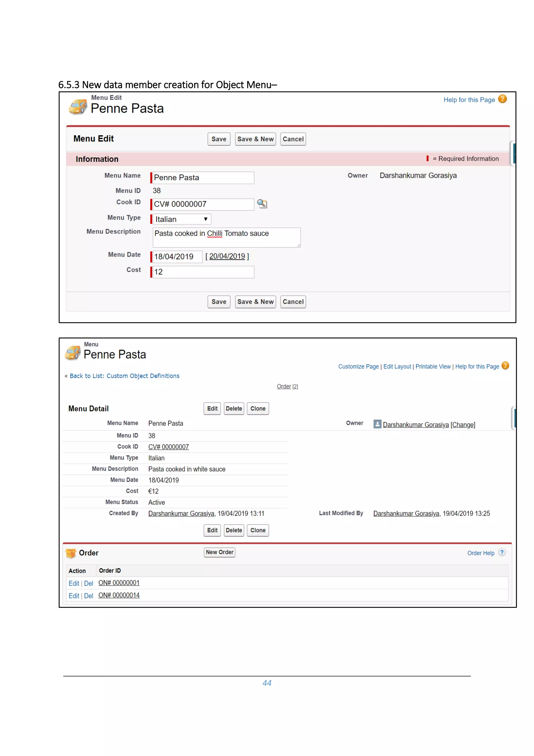Open the Menu Type dropdown showing Italian
This screenshot has height=756, width=534.
tap(182, 219)
